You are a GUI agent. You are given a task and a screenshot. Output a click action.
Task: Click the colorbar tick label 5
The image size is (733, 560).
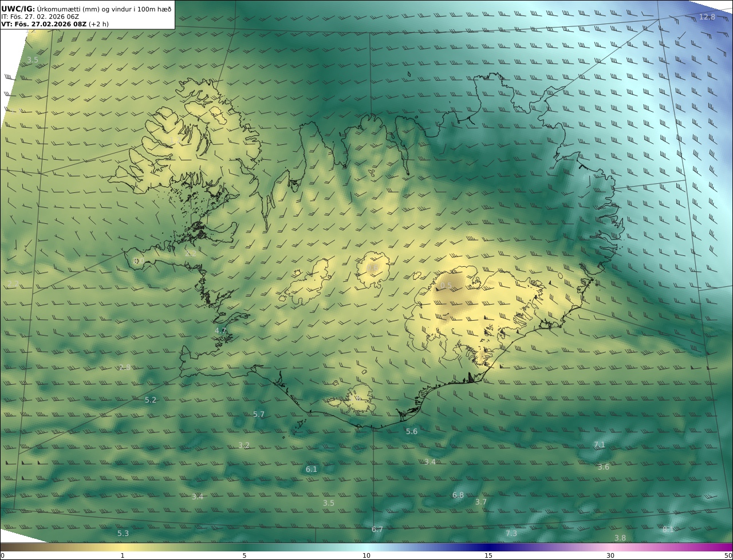click(x=245, y=555)
